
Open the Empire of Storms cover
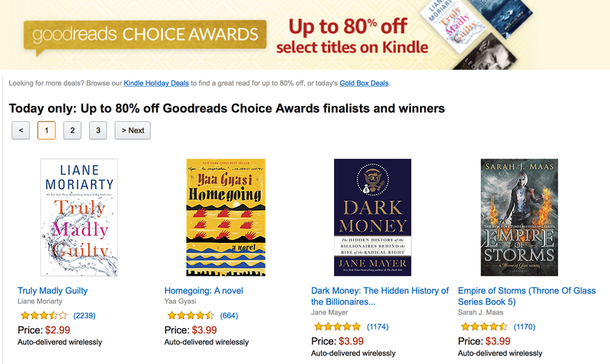(x=519, y=218)
